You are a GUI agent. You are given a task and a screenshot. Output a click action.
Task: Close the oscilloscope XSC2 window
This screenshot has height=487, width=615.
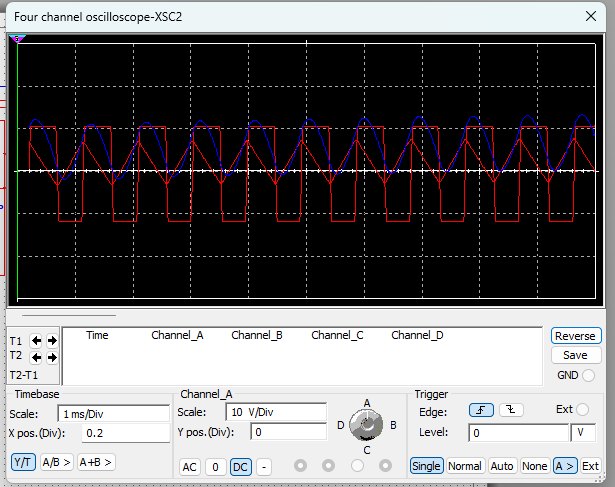(x=591, y=16)
